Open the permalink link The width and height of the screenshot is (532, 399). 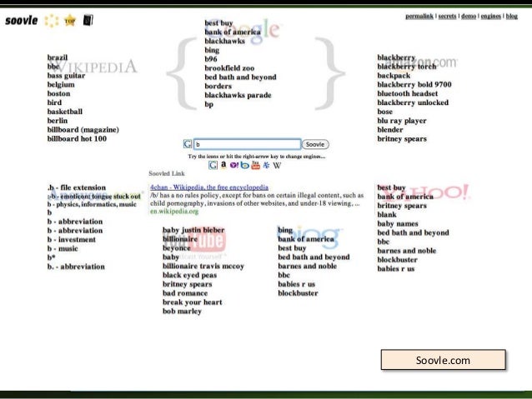point(419,17)
